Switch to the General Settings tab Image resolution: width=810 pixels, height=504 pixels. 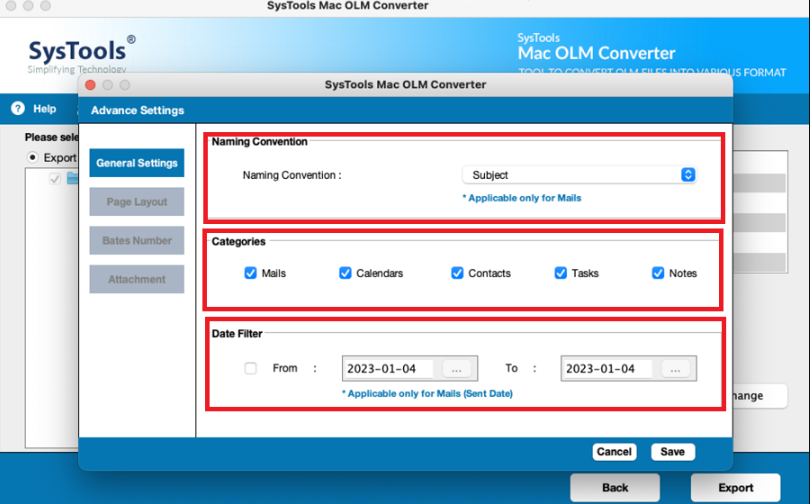click(x=137, y=163)
